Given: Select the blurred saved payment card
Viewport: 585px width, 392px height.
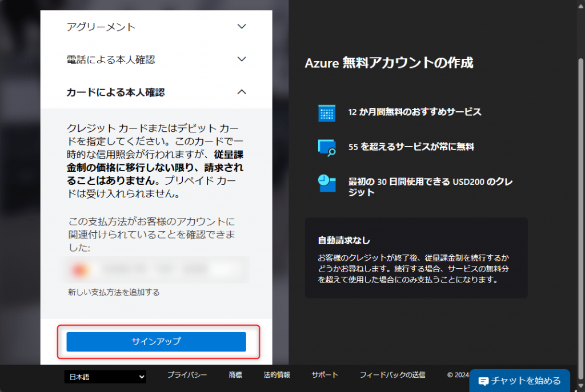Looking at the screenshot, I should [x=157, y=270].
